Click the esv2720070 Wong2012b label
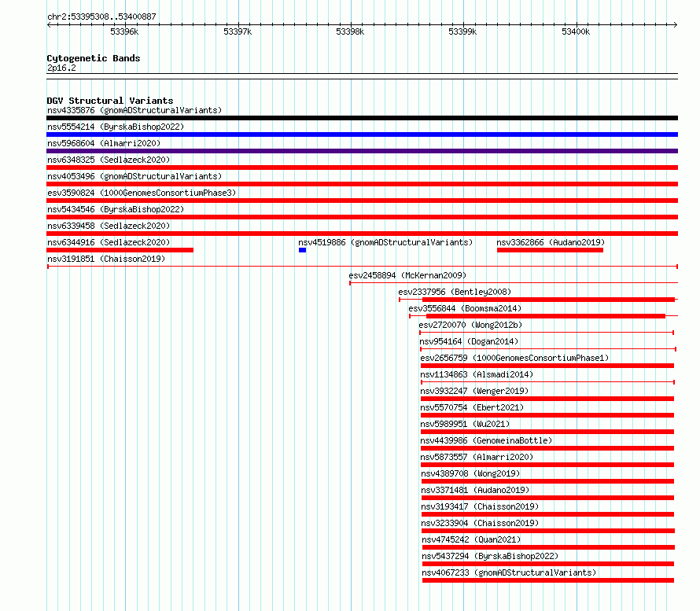 point(470,325)
